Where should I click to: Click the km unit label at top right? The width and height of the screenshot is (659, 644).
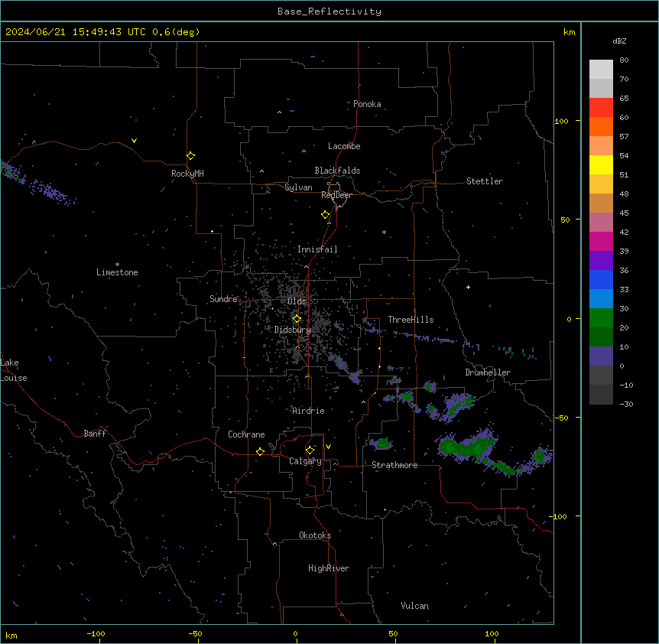coord(569,32)
